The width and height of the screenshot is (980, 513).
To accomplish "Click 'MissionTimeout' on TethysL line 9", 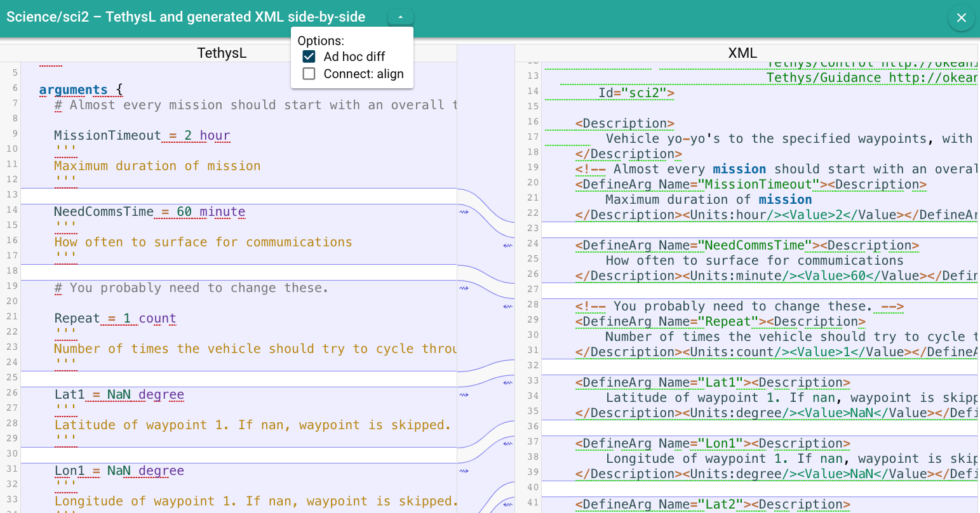I will pyautogui.click(x=107, y=135).
